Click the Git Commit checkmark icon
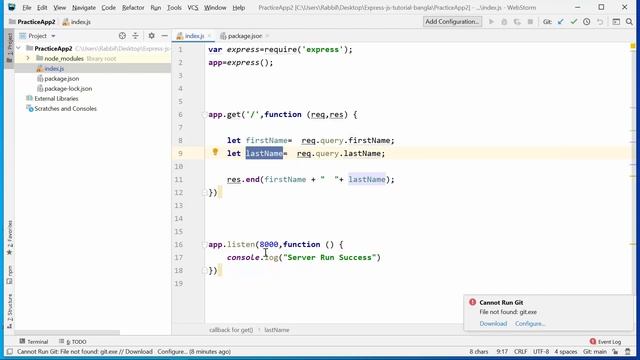Screen dimensions: 640x360 (x=574, y=22)
